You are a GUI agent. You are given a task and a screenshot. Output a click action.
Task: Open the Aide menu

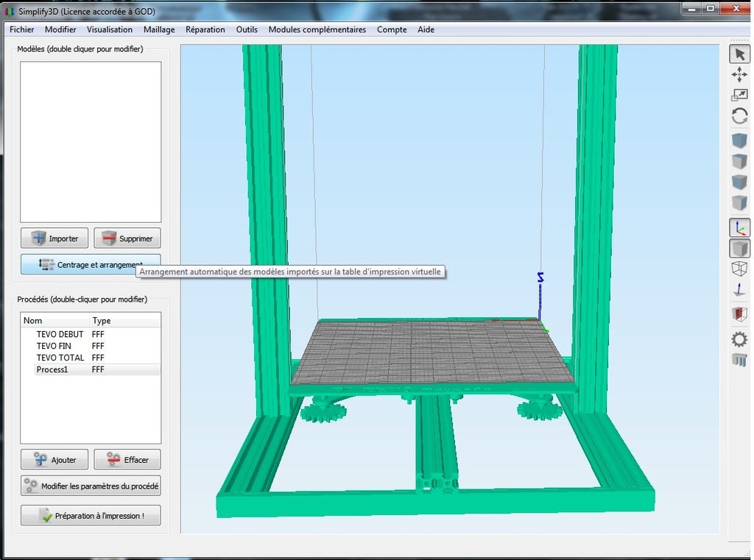(x=426, y=29)
